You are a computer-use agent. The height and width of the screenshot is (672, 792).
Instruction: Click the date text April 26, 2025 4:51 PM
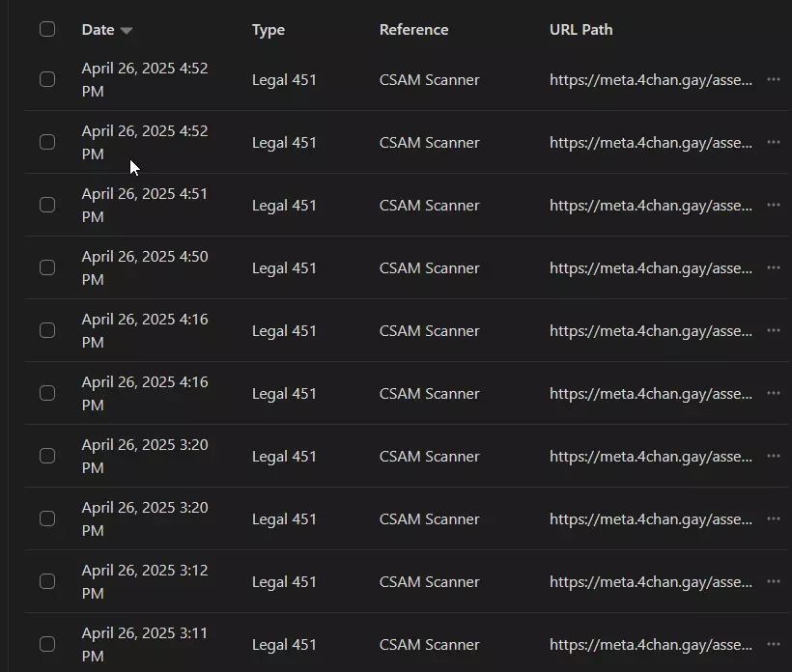pos(145,205)
